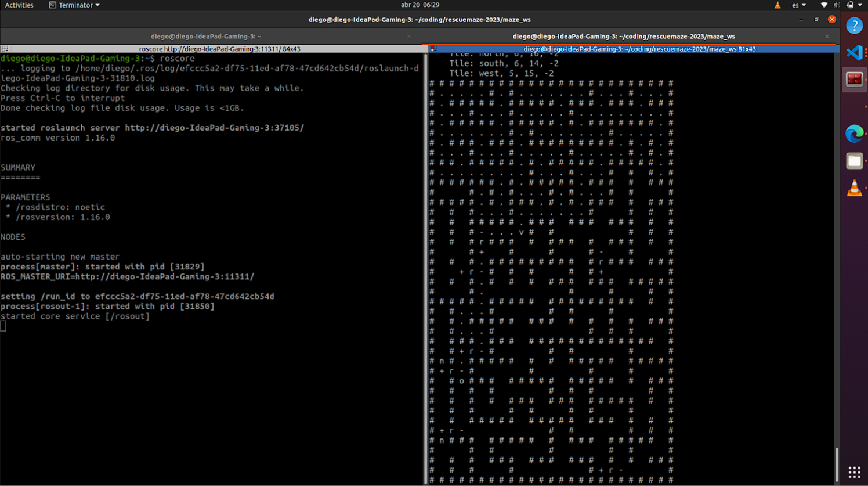The width and height of the screenshot is (868, 486).
Task: Open the Wi-Fi network indicator
Action: pos(824,5)
